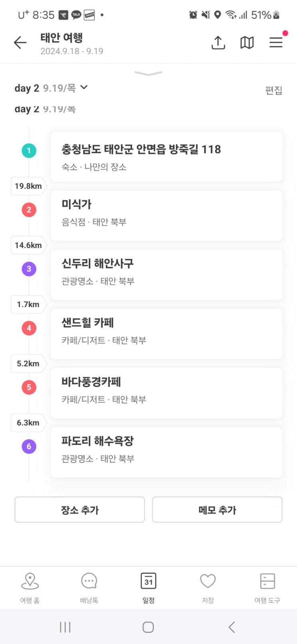Image resolution: width=297 pixels, height=644 pixels.
Task: Tap the 메모 추가 button
Action: [217, 510]
